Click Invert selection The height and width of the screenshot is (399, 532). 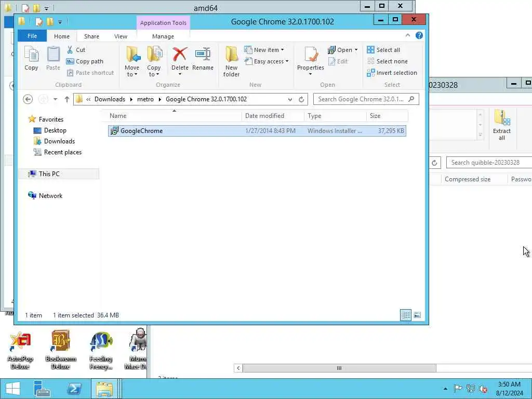pyautogui.click(x=392, y=73)
